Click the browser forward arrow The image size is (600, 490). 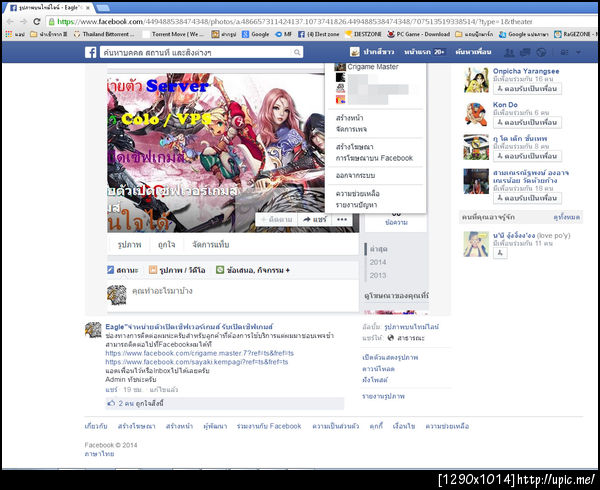point(23,22)
